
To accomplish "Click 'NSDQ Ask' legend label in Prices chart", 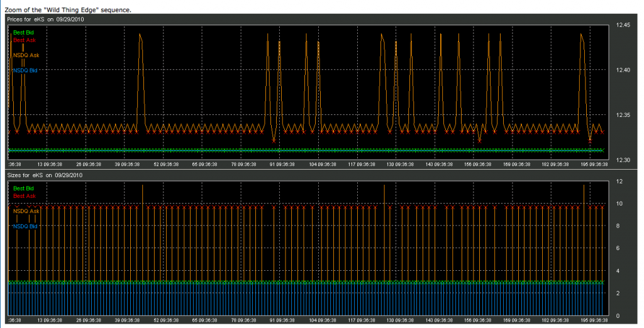I will click(26, 55).
